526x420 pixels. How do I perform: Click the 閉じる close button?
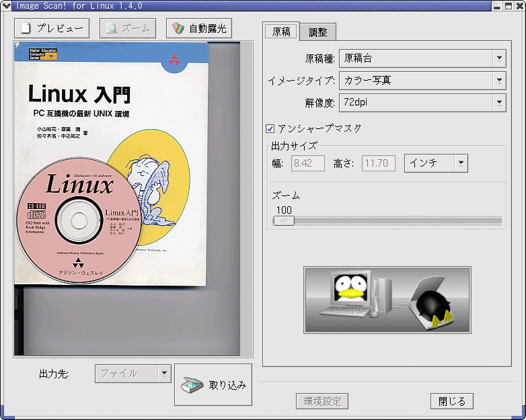[x=452, y=401]
